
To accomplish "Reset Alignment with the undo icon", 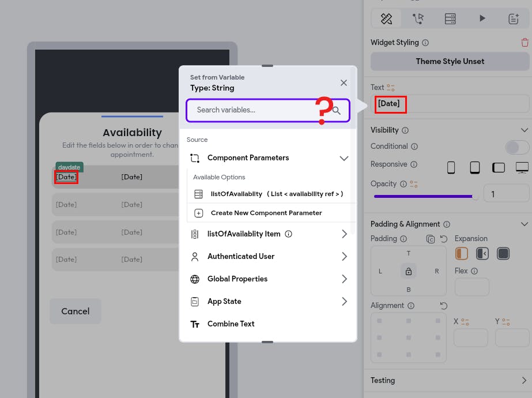I will 443,306.
